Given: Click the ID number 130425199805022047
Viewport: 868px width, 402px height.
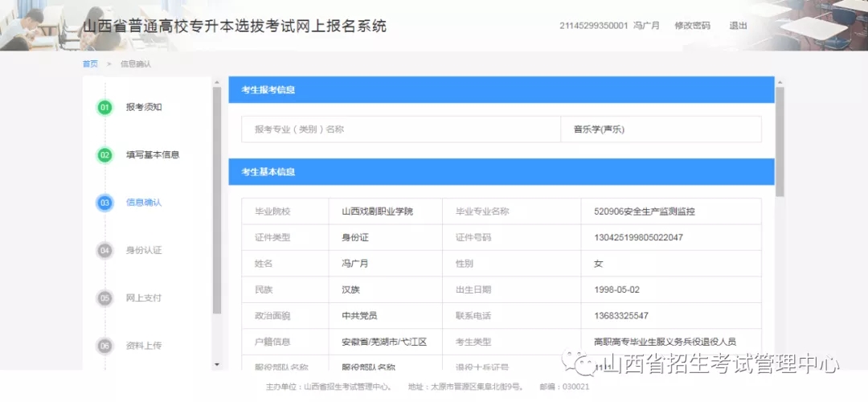Looking at the screenshot, I should (638, 237).
